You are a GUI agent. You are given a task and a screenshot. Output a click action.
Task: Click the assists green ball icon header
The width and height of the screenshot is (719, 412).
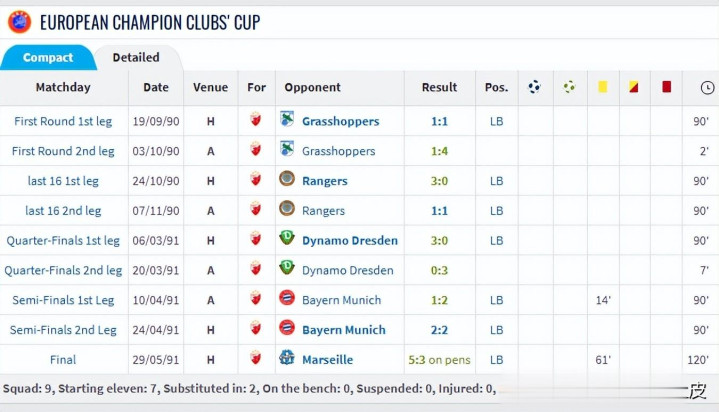pos(570,87)
